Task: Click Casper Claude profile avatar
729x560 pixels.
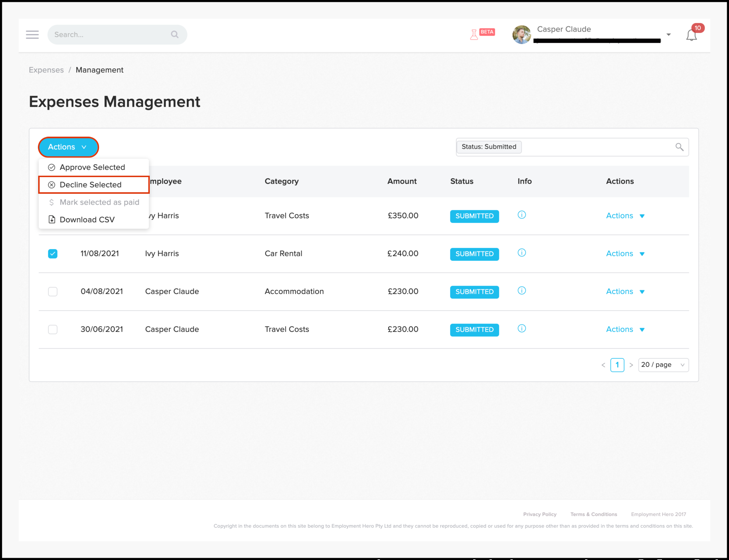Action: click(522, 35)
